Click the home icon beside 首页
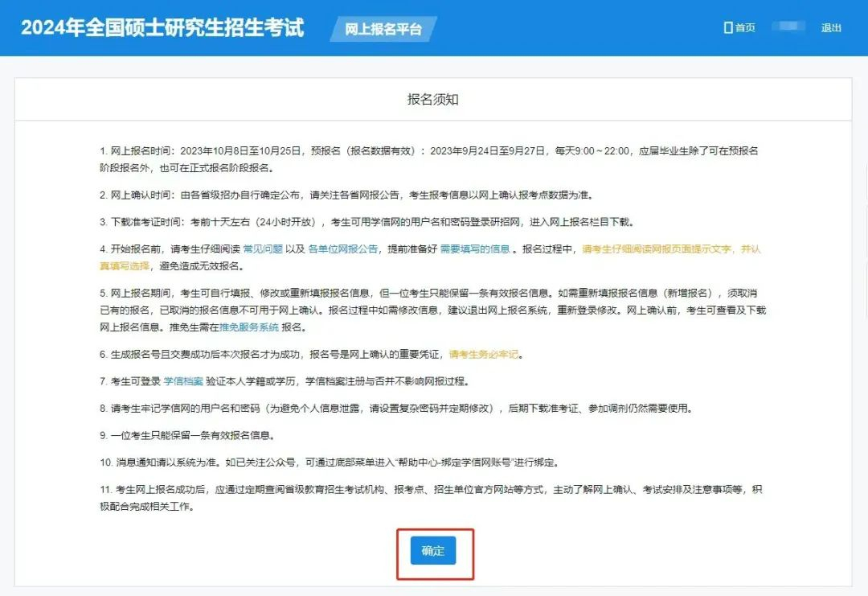Viewport: 868px width, 596px height. pyautogui.click(x=728, y=28)
